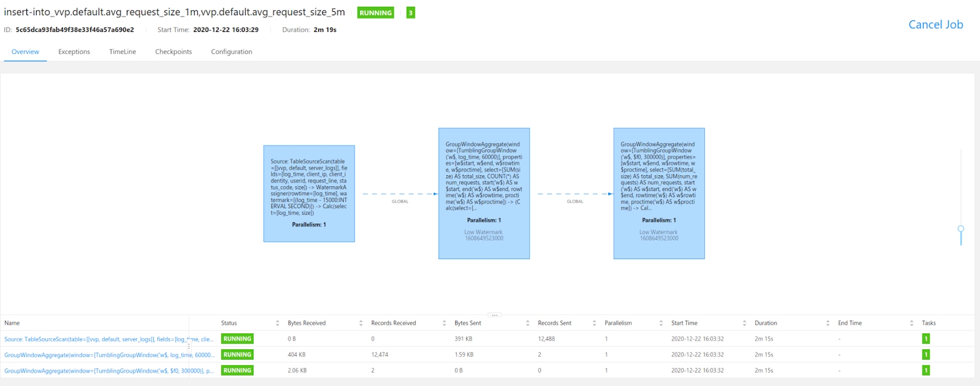Screen dimensions: 980x386
Task: Click the Cancel Job link
Action: click(935, 25)
